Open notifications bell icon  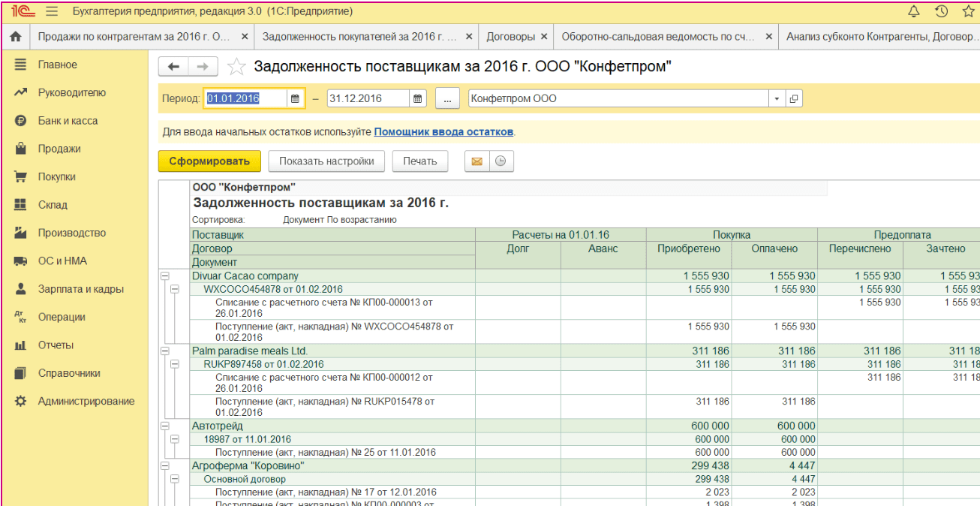(x=913, y=11)
